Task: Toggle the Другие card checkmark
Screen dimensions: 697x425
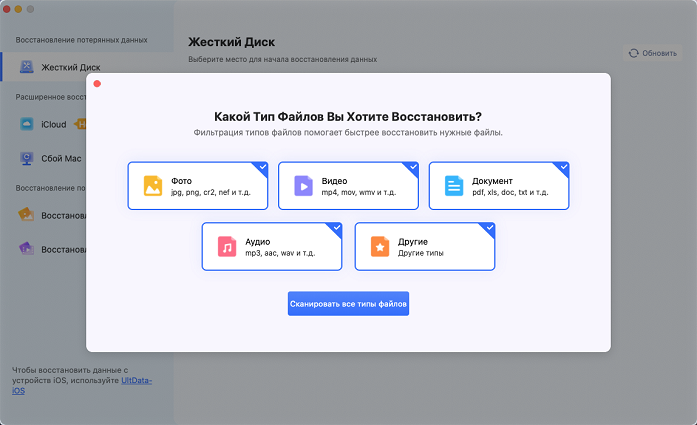Action: click(489, 228)
